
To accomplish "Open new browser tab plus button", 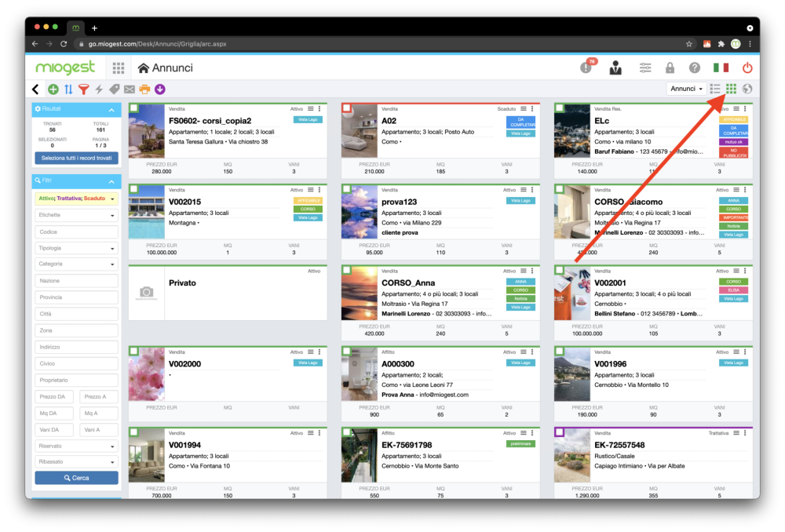I will (x=94, y=28).
